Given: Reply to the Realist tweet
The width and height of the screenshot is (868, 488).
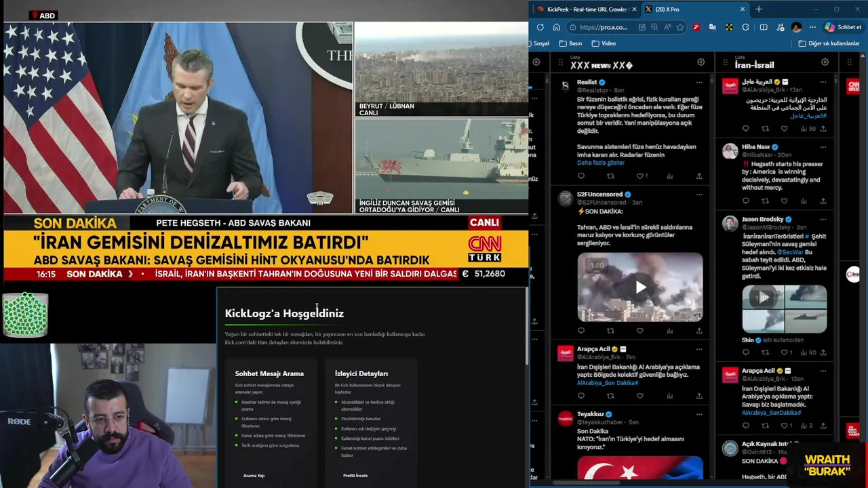Looking at the screenshot, I should click(581, 176).
